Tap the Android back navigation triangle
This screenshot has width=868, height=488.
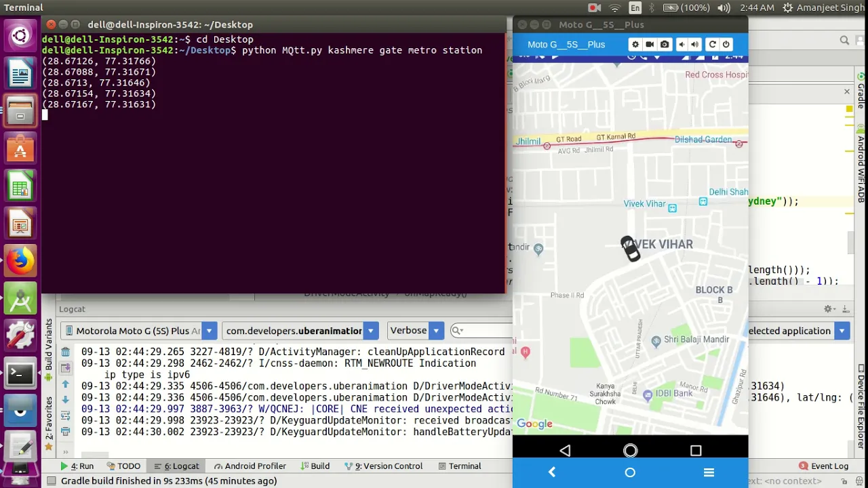pyautogui.click(x=565, y=451)
